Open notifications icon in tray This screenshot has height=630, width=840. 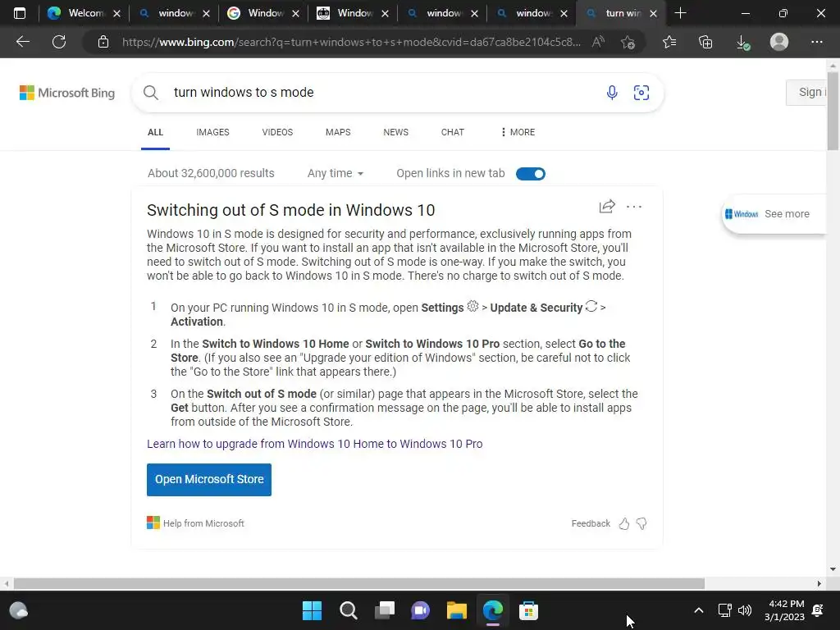click(x=818, y=610)
